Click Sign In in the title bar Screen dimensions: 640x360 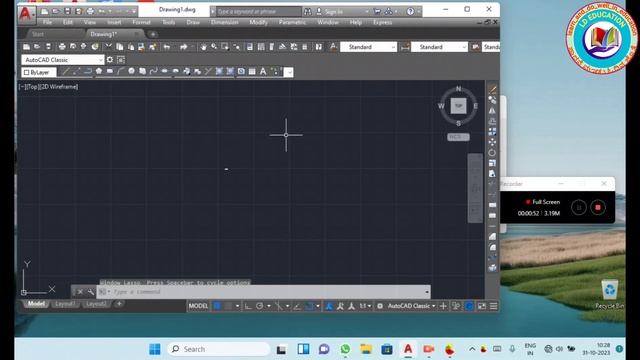coord(333,11)
